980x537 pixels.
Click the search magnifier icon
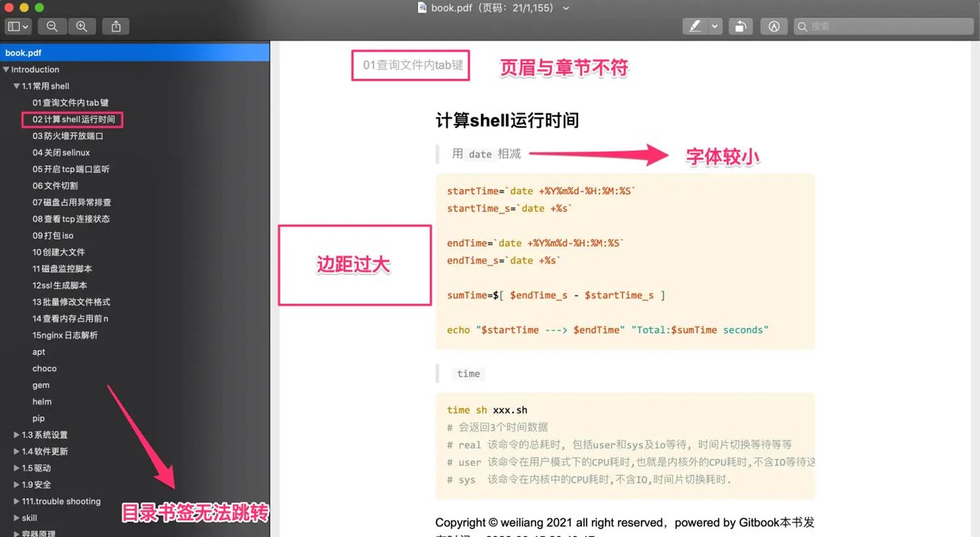pos(802,25)
